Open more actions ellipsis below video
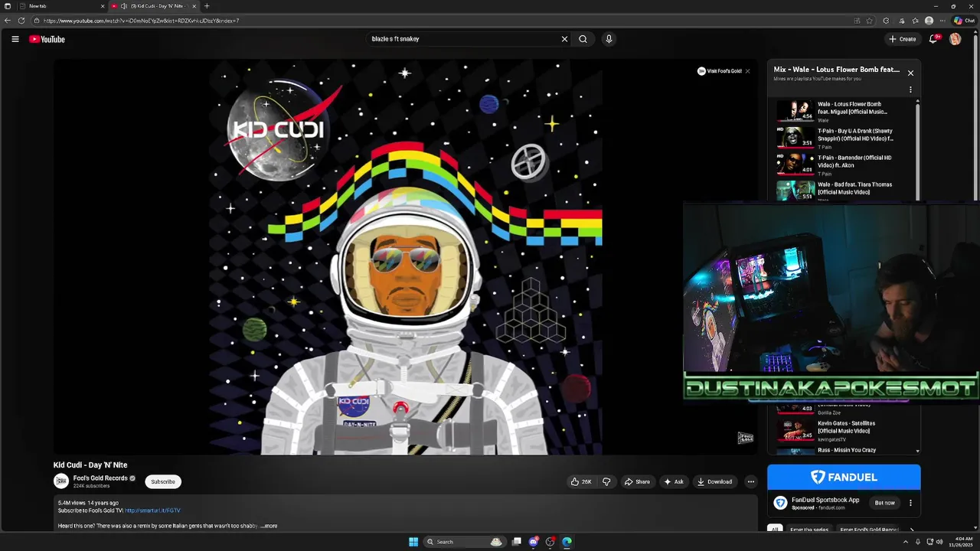This screenshot has height=551, width=980. tap(750, 481)
